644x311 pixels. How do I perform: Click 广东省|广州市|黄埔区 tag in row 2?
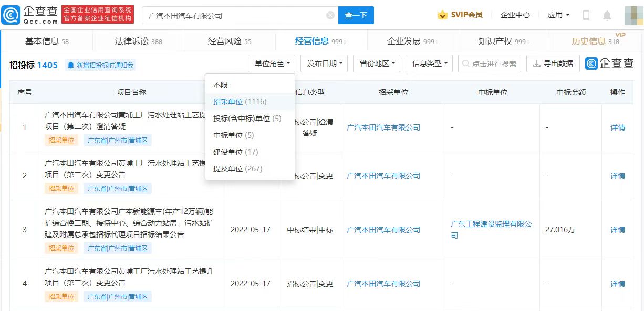coord(118,189)
